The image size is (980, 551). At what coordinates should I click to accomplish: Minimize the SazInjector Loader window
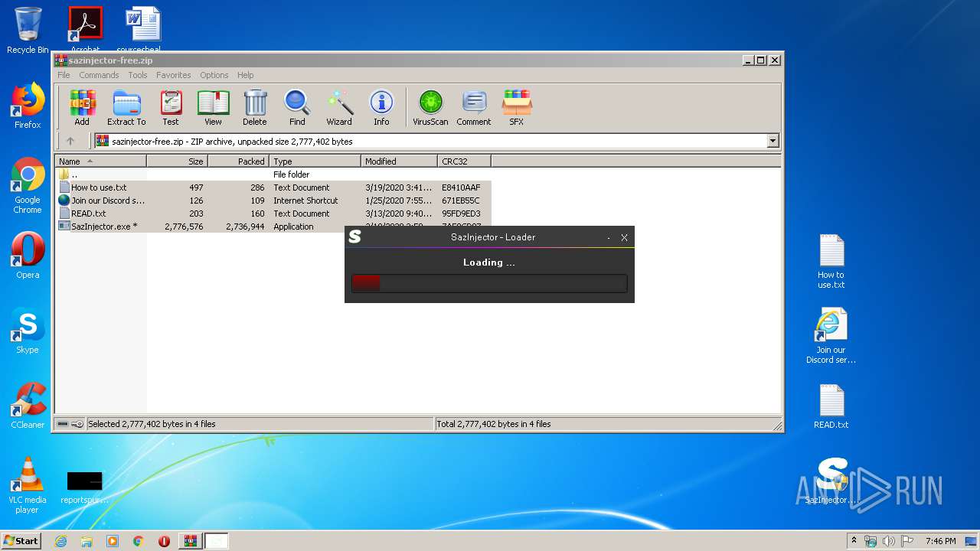click(609, 237)
